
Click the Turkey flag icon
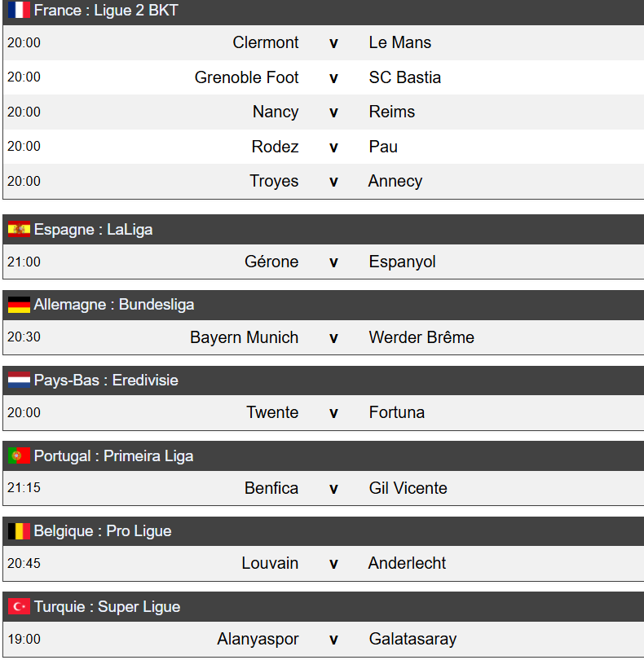coord(19,607)
